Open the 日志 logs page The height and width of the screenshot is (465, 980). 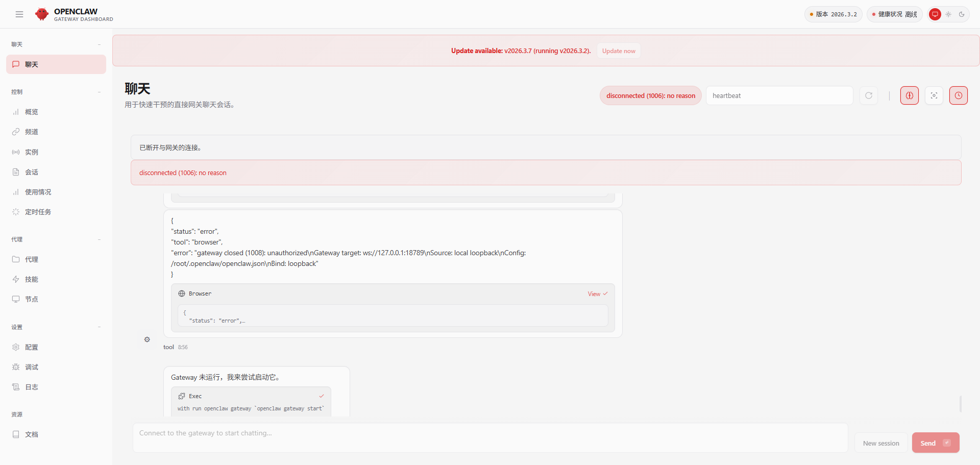pos(56,387)
